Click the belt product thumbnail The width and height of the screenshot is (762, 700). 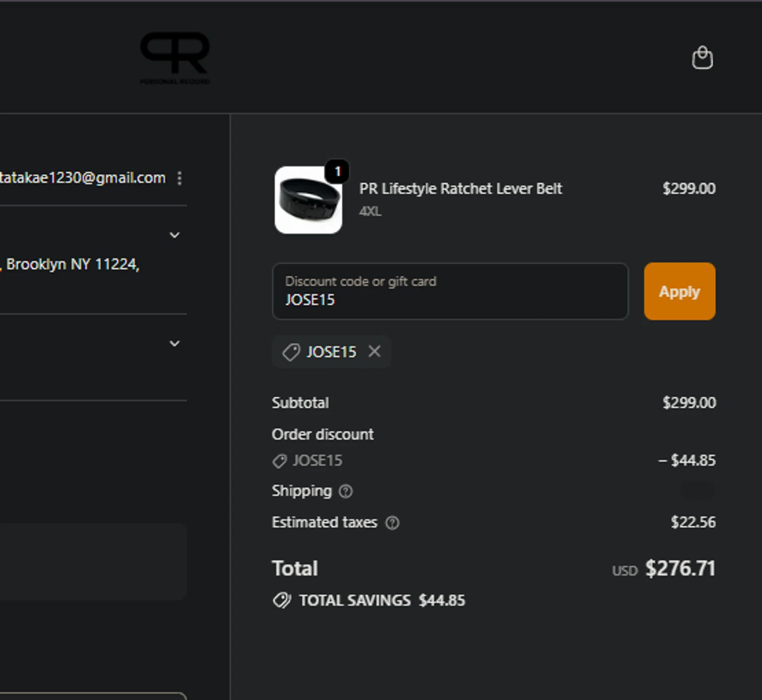pos(308,200)
